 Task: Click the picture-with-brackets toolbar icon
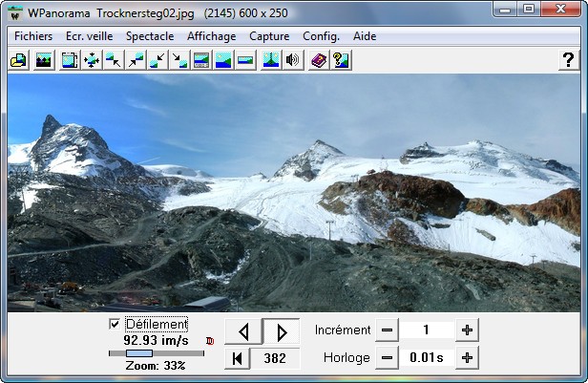(x=70, y=60)
